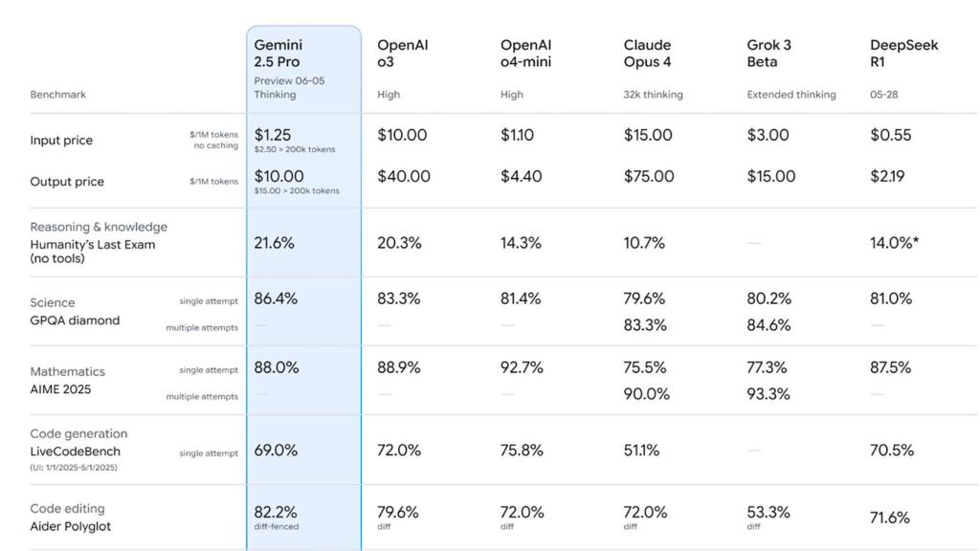Viewport: 980px width, 551px height.
Task: Open the DeepSeek R1 column header
Action: click(x=903, y=53)
